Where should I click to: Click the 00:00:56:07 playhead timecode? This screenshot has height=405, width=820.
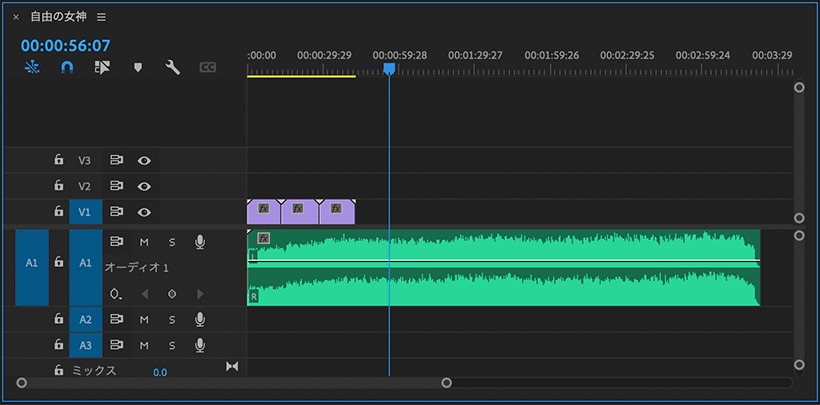66,46
